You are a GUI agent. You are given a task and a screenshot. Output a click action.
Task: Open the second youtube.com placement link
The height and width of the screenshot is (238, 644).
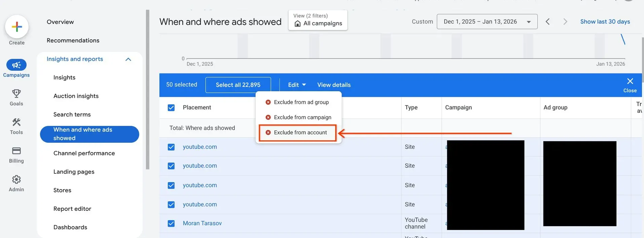pyautogui.click(x=200, y=166)
